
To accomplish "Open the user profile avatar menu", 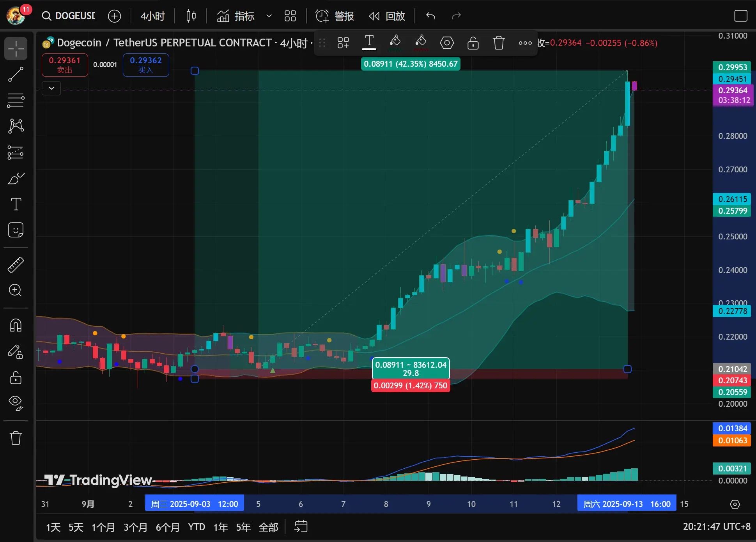I will coord(16,16).
